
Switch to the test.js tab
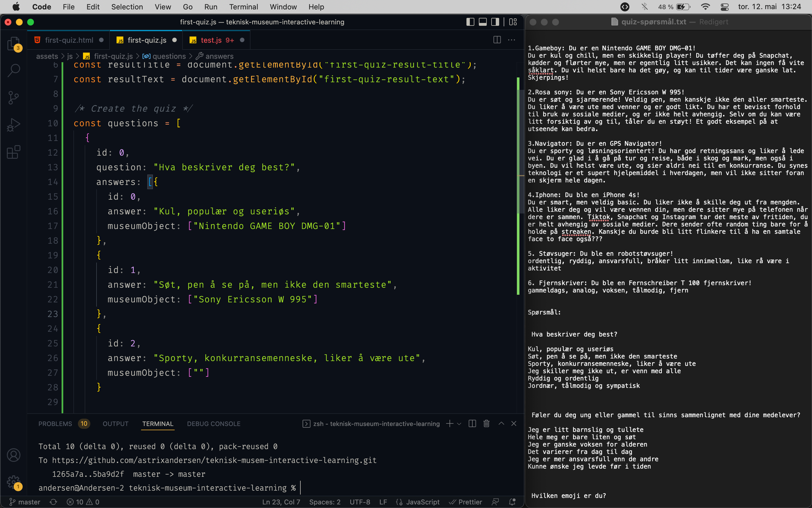(x=216, y=40)
